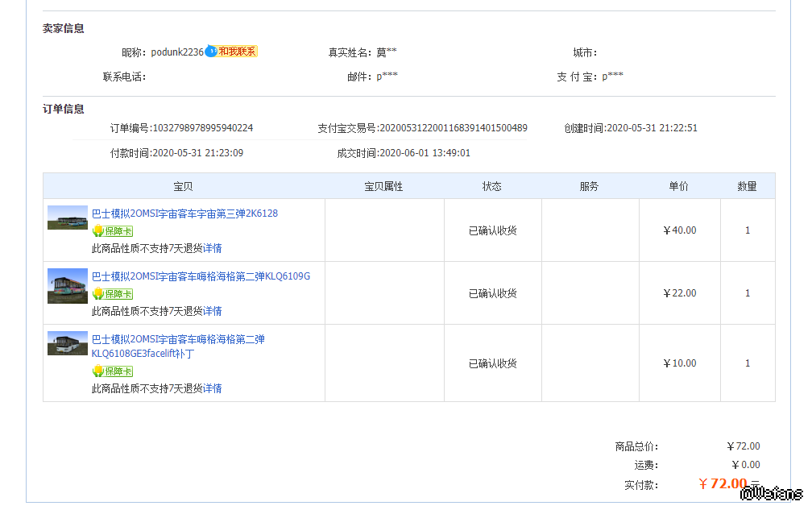This screenshot has height=510, width=812.
Task: Open the 巴士模拟2OMSI宇宙客车宇宙第三弹2K6128 product link
Action: [184, 214]
